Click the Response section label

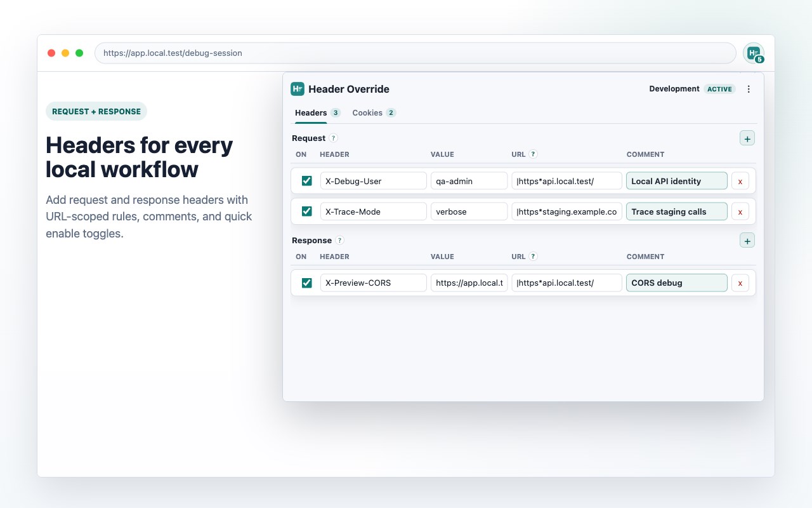[x=312, y=241]
